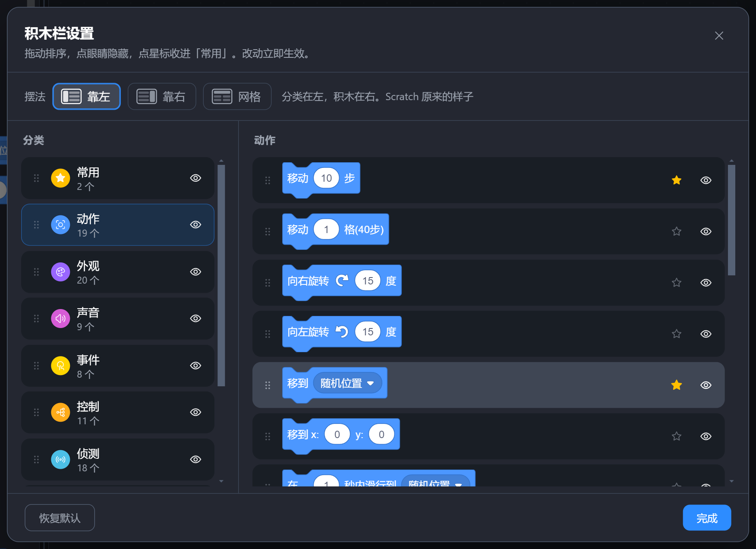Toggle visibility of 动作 category

[195, 225]
